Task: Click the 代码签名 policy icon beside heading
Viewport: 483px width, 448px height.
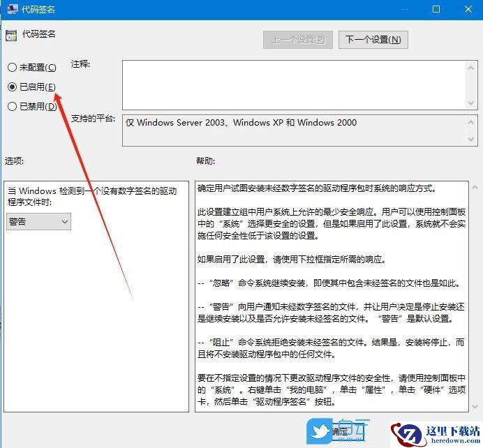Action: point(11,36)
